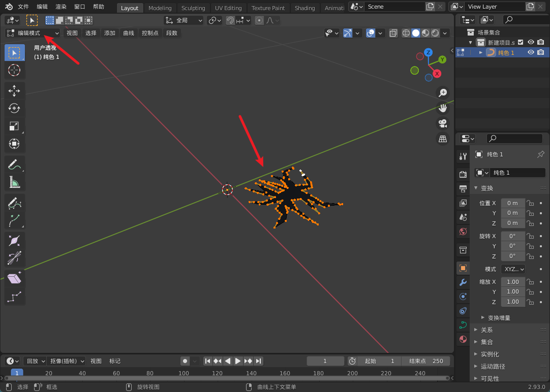Open the View Layer properties tab

(463, 203)
